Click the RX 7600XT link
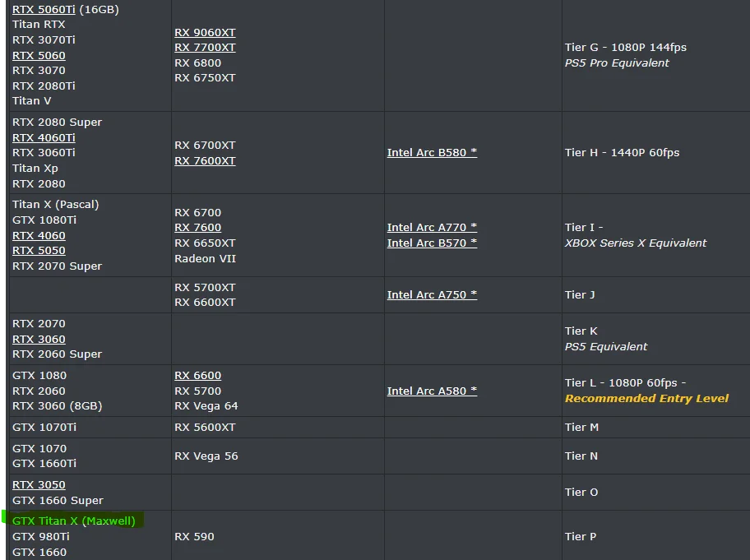The width and height of the screenshot is (750, 560). (x=205, y=160)
